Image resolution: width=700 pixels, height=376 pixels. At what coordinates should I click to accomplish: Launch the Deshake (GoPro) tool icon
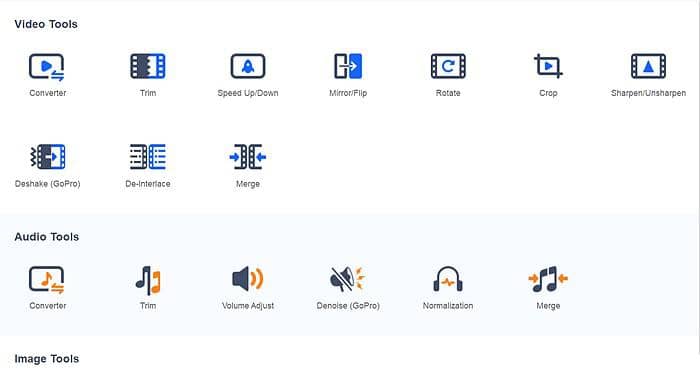point(48,156)
